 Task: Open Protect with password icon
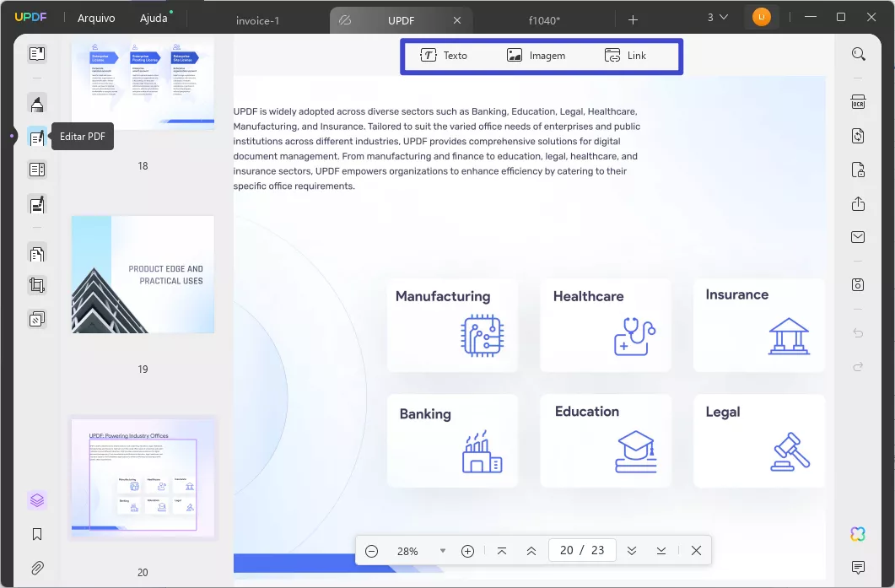pyautogui.click(x=858, y=170)
